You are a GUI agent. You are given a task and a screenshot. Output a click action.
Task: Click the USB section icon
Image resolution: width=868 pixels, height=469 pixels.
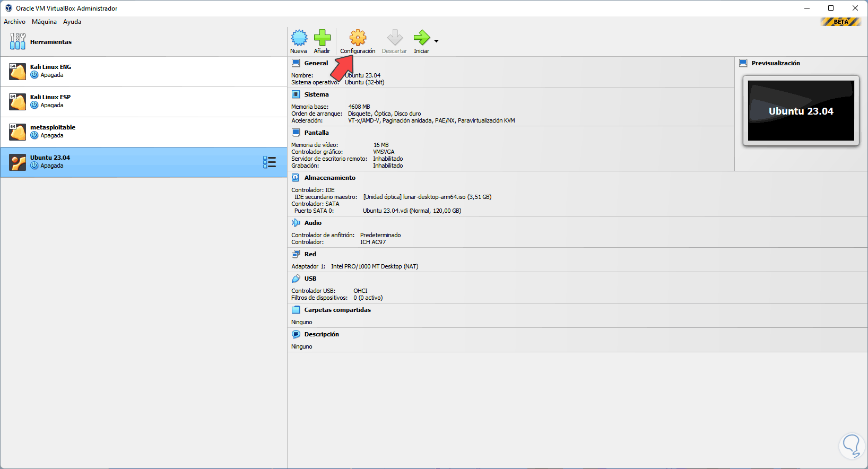coord(296,279)
